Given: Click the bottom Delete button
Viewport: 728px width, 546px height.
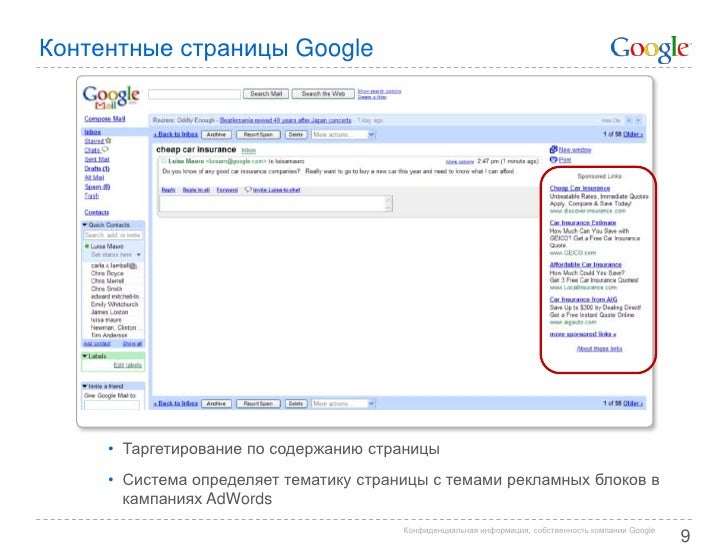Looking at the screenshot, I should 296,403.
